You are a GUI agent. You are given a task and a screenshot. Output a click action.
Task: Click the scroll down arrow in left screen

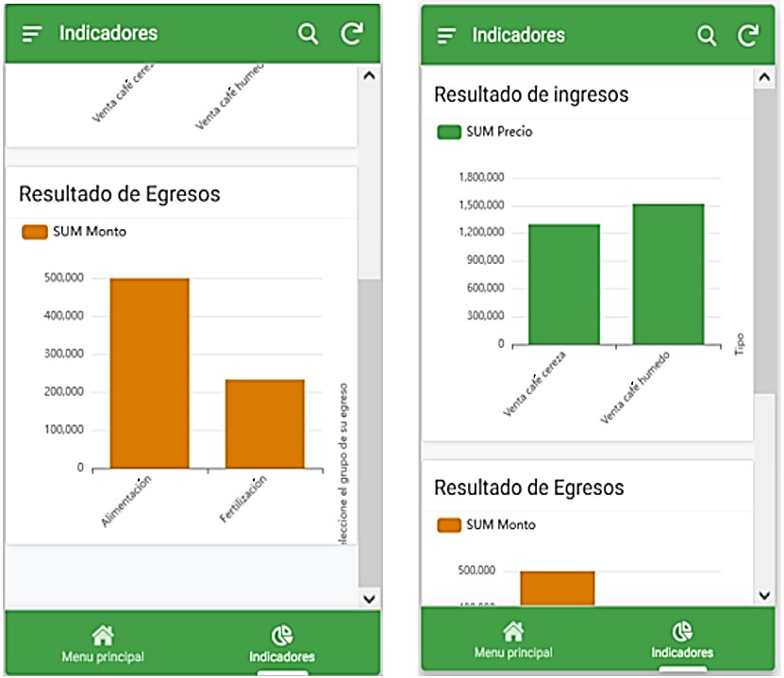click(x=369, y=598)
